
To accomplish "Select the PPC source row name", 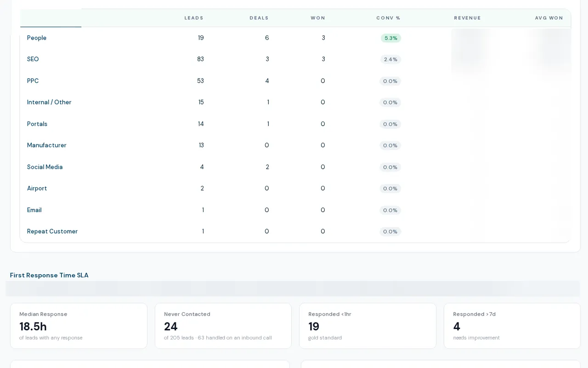I will coord(33,81).
